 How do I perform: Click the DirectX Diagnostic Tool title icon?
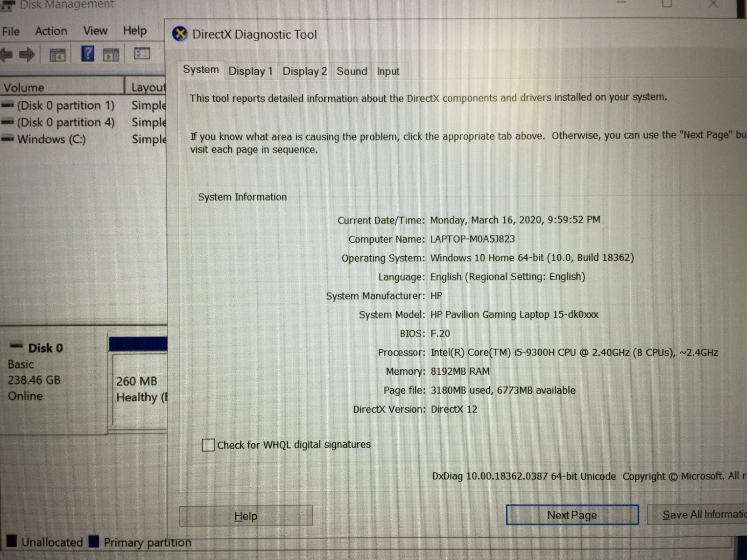(180, 34)
